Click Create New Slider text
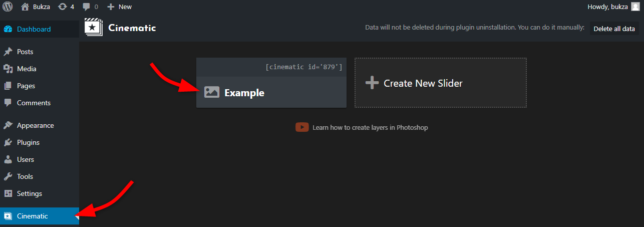Screen dimensions: 644x227 pyautogui.click(x=423, y=83)
